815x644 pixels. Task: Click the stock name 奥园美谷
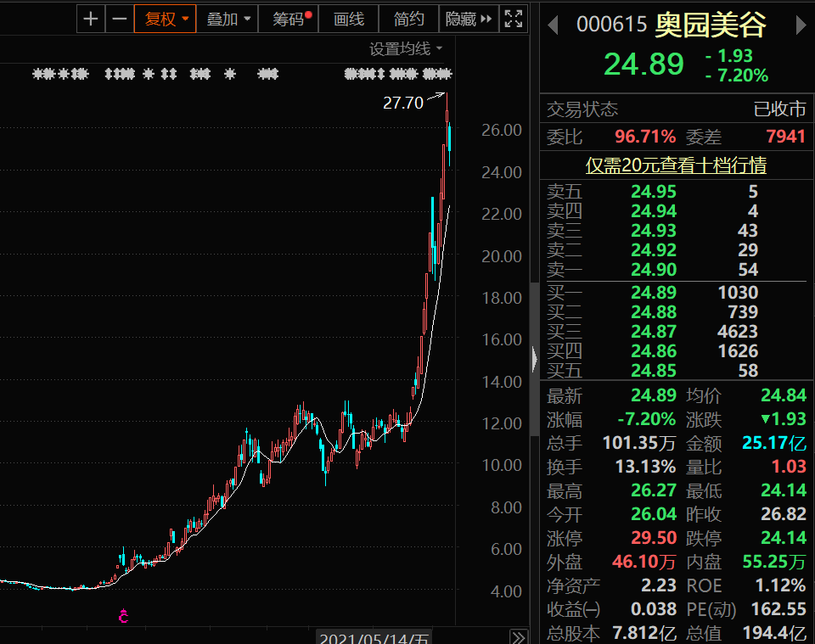(710, 25)
